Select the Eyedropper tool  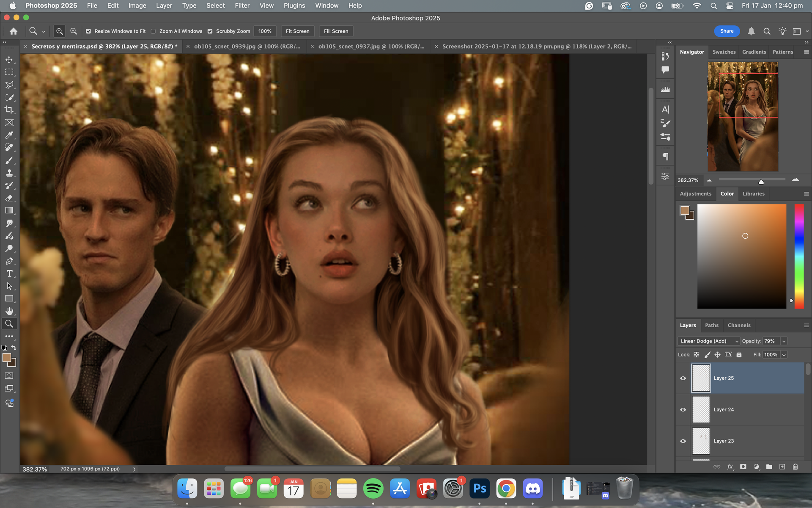(x=9, y=135)
